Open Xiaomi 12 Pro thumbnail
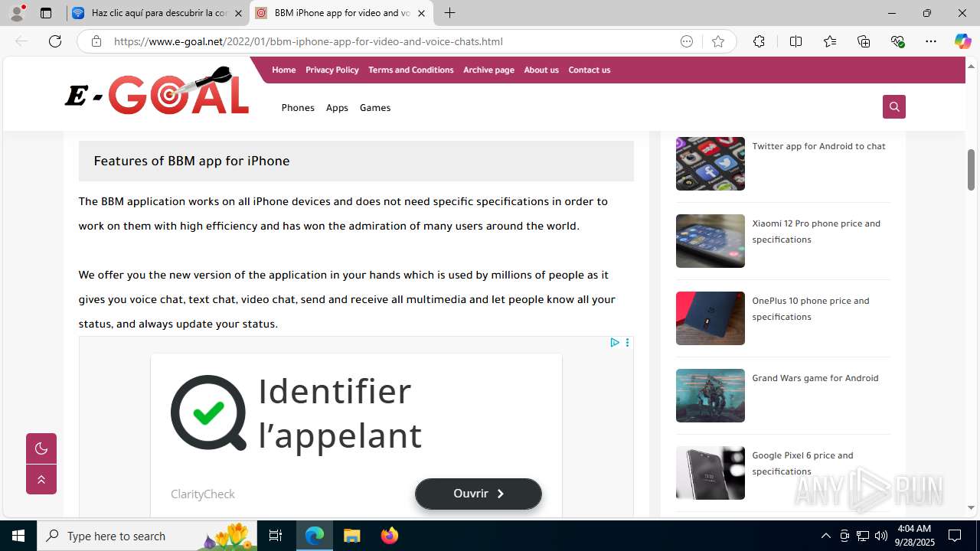The image size is (980, 551). click(710, 241)
